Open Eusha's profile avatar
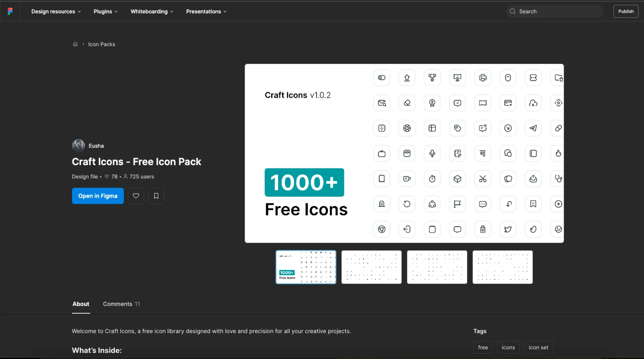The width and height of the screenshot is (644, 359). (78, 146)
